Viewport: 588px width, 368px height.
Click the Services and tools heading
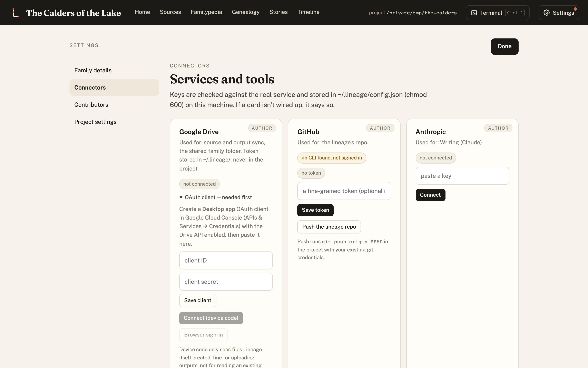tap(222, 79)
